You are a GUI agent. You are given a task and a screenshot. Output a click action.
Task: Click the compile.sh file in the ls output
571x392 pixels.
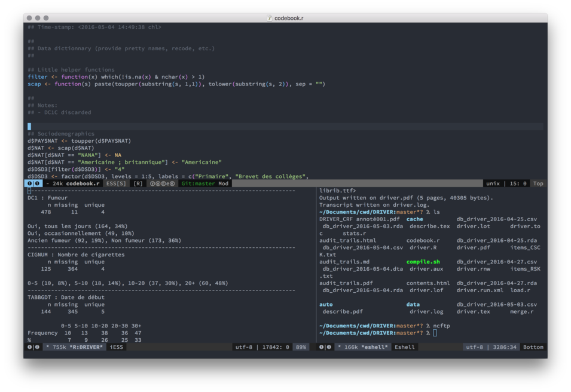click(x=422, y=262)
